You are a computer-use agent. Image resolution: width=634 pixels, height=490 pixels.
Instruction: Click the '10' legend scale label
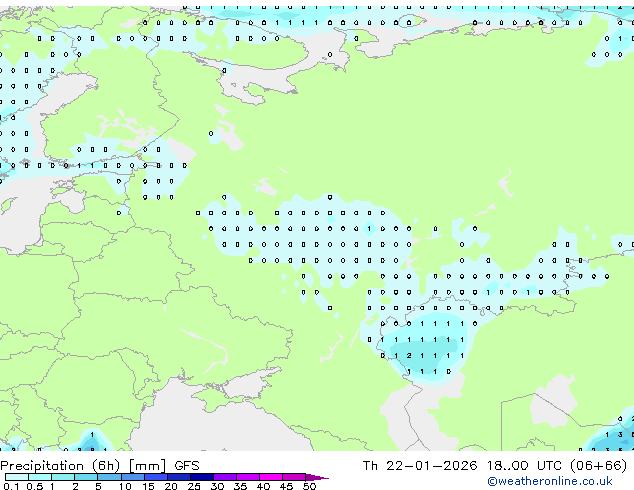tap(125, 486)
